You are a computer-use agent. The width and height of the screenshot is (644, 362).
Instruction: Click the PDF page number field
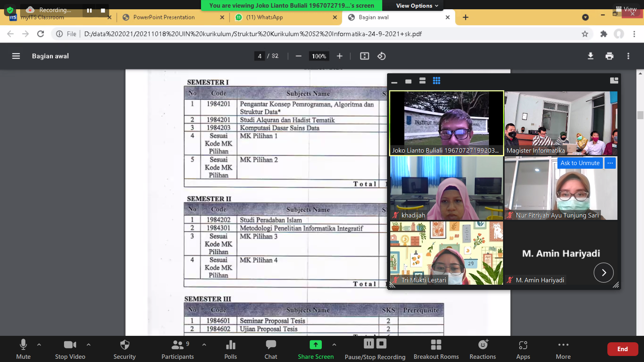pyautogui.click(x=260, y=56)
